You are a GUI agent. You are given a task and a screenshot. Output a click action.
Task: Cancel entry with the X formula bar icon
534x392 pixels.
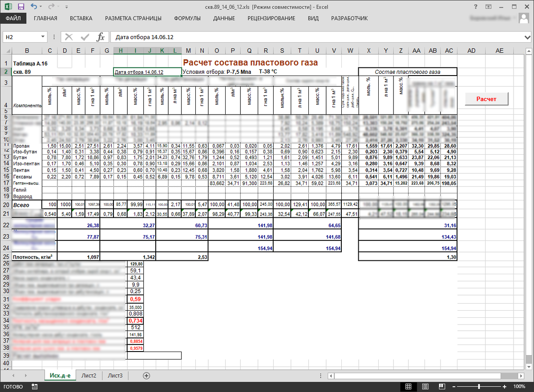click(x=69, y=37)
